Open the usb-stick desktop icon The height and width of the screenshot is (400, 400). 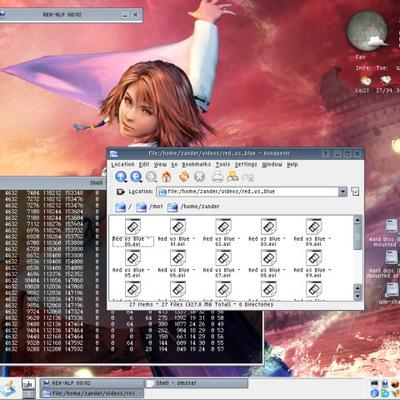[x=392, y=290]
